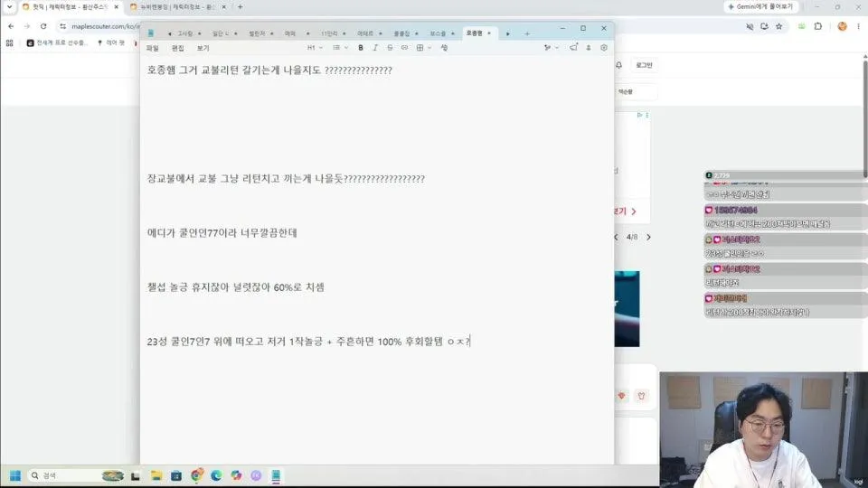Viewport: 868px width, 488px height.
Task: Toggle italic formatting in Notepad toolbar
Action: pyautogui.click(x=375, y=48)
